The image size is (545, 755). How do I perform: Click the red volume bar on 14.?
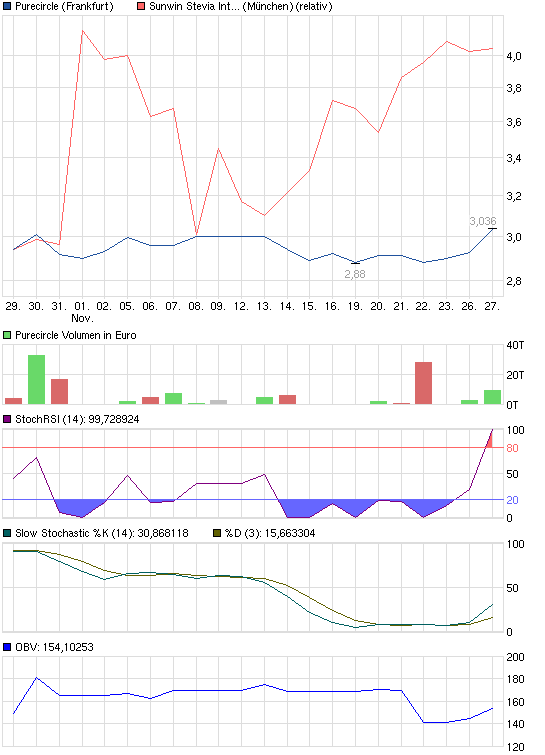click(287, 400)
